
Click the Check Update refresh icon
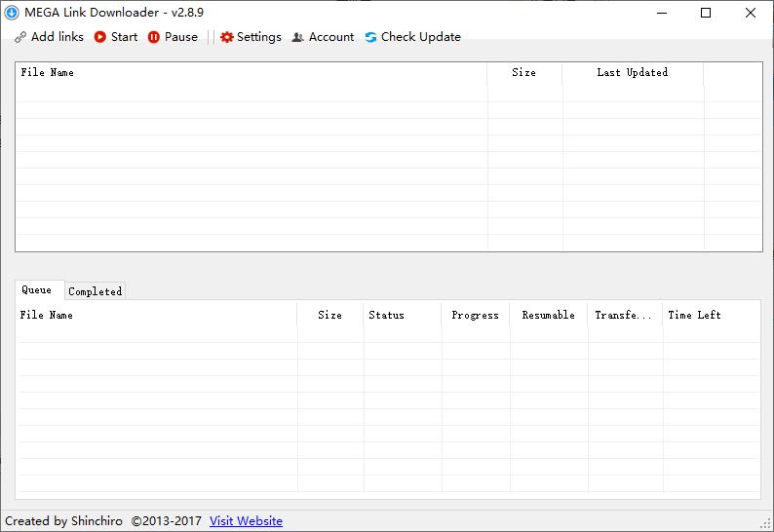(x=370, y=37)
